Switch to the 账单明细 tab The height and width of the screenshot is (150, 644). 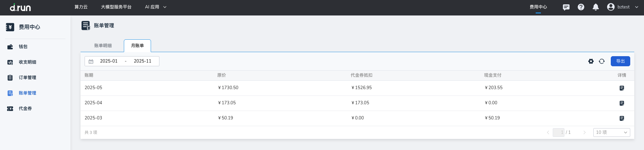pyautogui.click(x=103, y=46)
